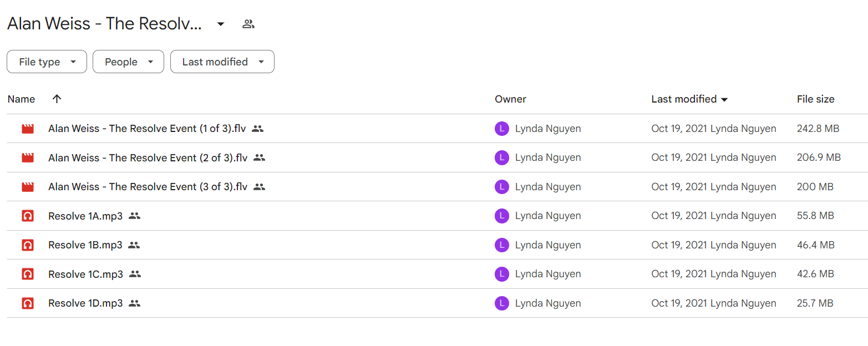Image resolution: width=868 pixels, height=346 pixels.
Task: Click Lynda Nguyen avatar in the (1 of 3).flv row
Action: (501, 129)
